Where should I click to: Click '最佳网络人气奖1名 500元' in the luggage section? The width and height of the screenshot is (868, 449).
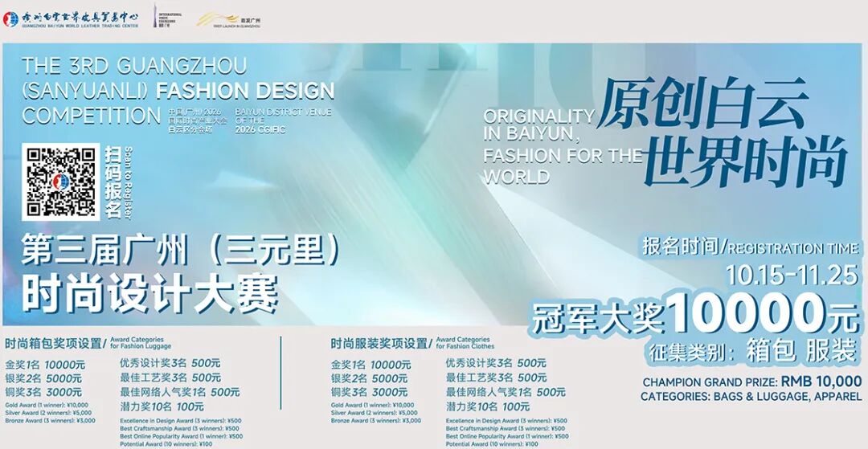(x=180, y=393)
